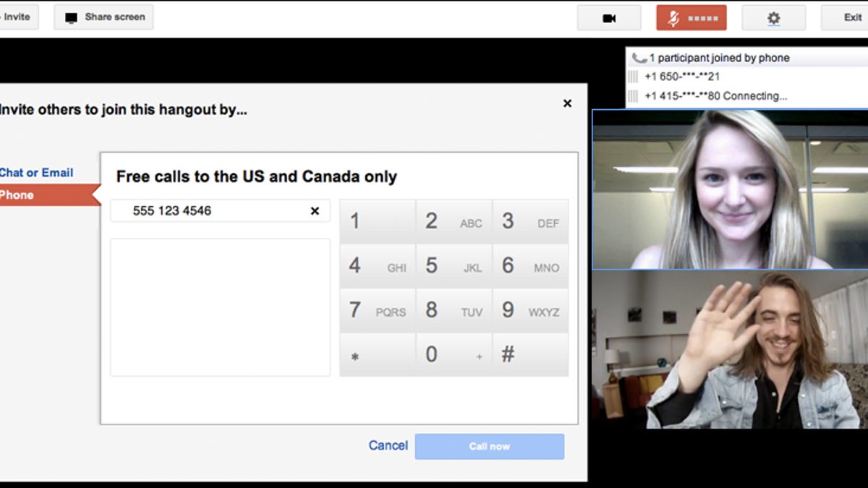Select the waving man's video thumbnail
868x488 pixels.
(730, 350)
